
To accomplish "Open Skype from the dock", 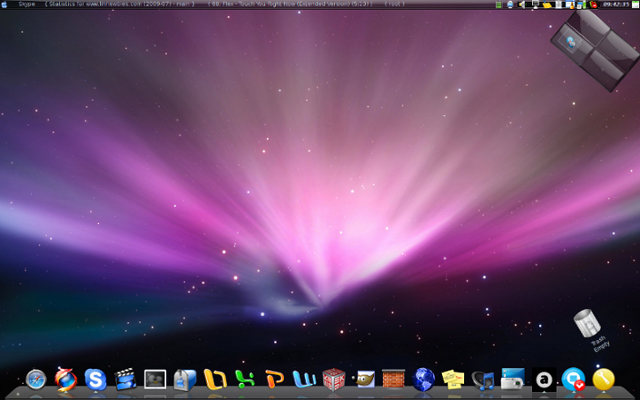I will point(96,380).
